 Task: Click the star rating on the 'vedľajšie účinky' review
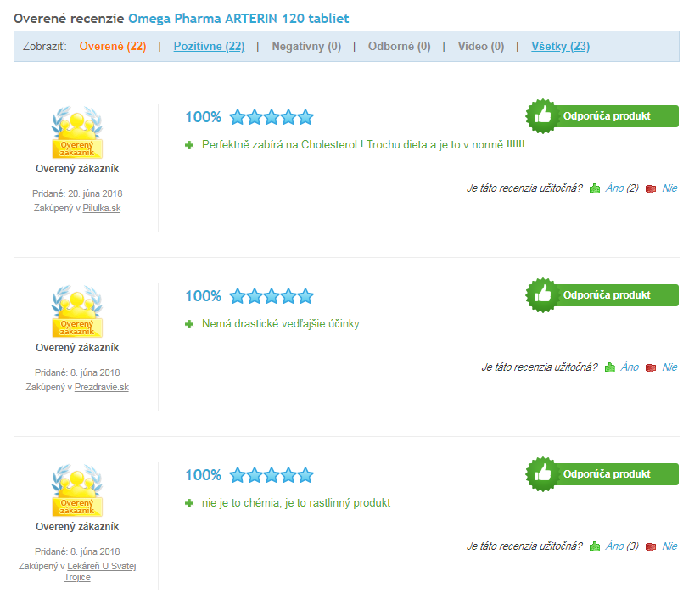(x=272, y=296)
